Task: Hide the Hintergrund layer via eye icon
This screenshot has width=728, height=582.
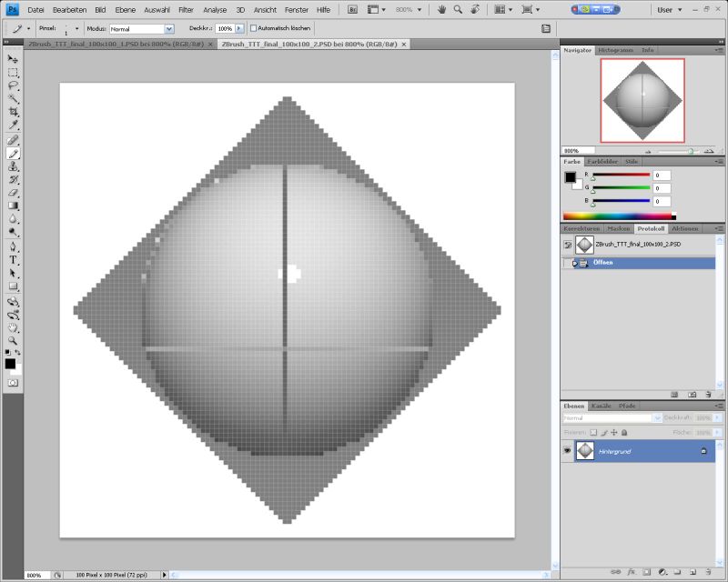Action: [x=568, y=450]
